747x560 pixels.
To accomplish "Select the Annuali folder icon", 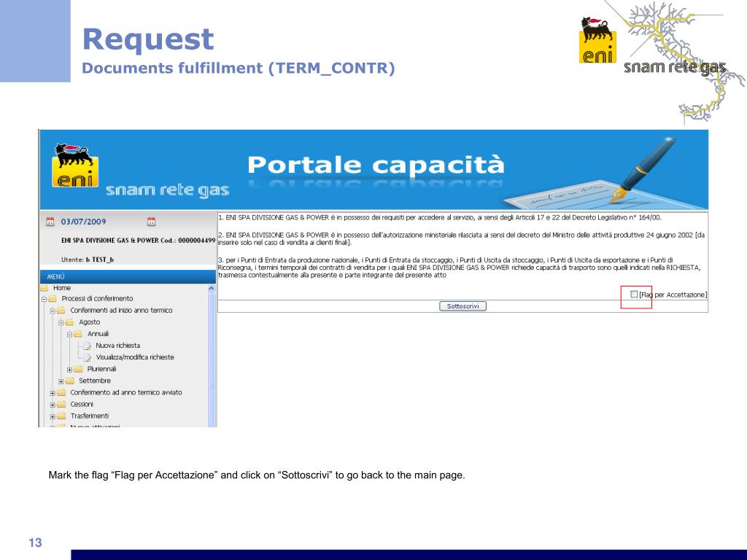I will (78, 334).
